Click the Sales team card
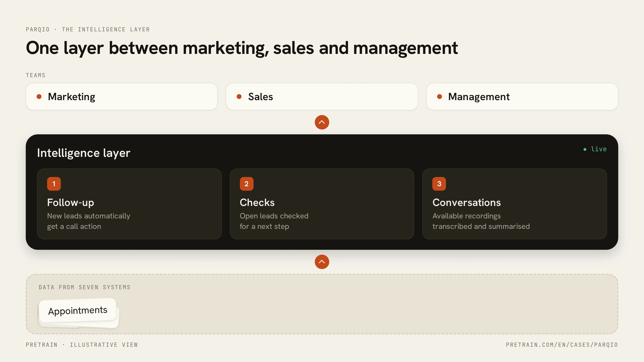This screenshot has height=362, width=644. (x=322, y=97)
